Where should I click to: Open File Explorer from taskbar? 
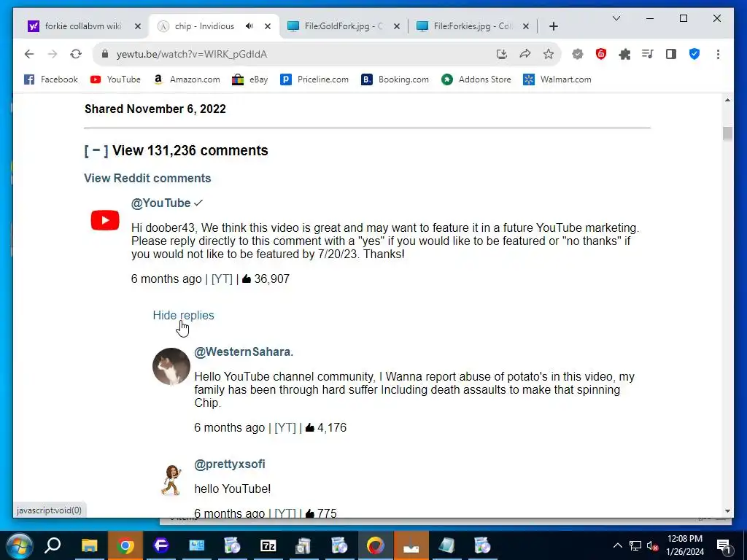coord(89,545)
